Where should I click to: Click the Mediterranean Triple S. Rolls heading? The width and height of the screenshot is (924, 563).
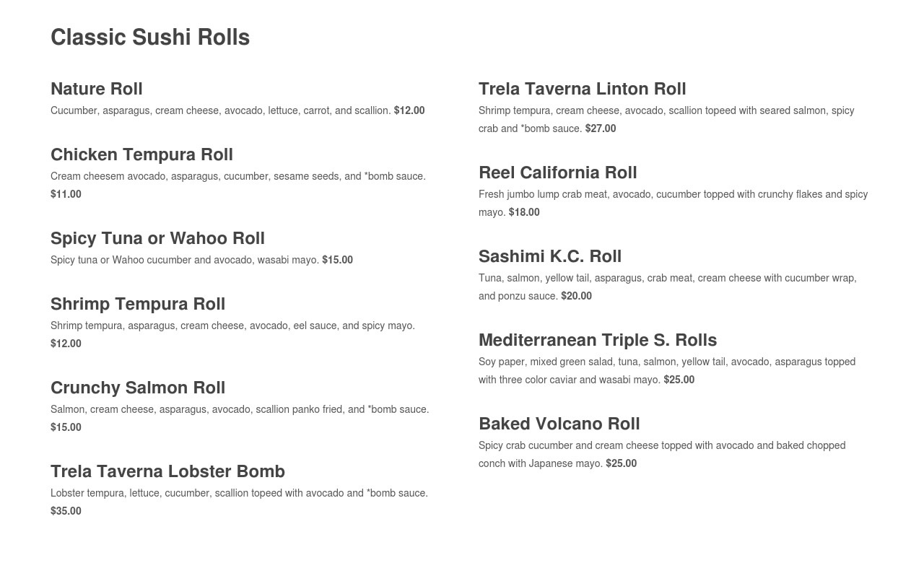coord(597,340)
